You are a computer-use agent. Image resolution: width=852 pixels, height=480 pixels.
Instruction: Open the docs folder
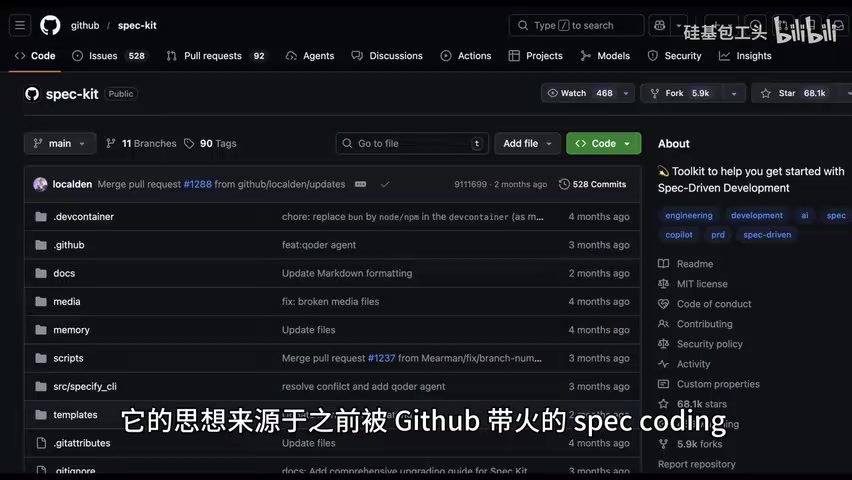tap(64, 273)
